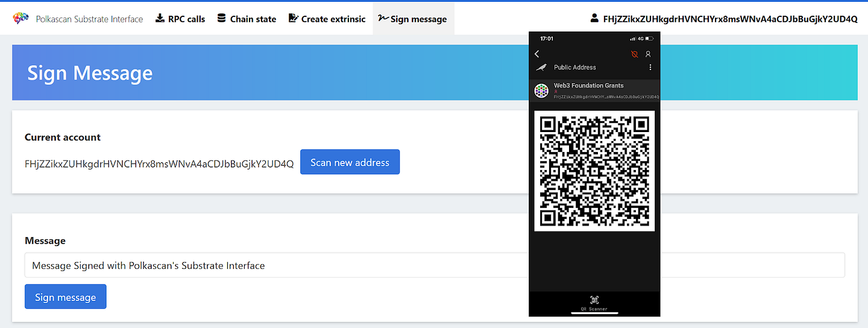The height and width of the screenshot is (328, 868).
Task: Tap the QR code on the phone
Action: click(x=594, y=171)
